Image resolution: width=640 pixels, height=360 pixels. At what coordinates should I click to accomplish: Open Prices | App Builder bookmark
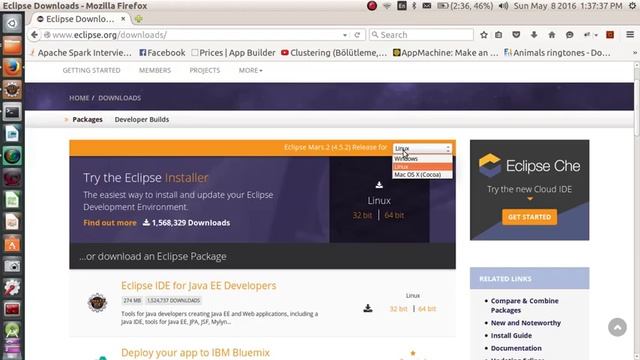pyautogui.click(x=233, y=53)
